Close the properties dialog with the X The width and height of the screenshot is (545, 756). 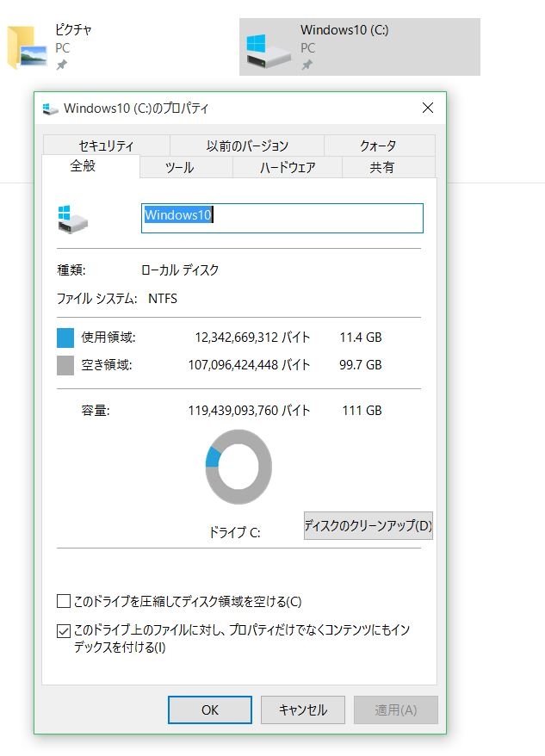click(427, 108)
